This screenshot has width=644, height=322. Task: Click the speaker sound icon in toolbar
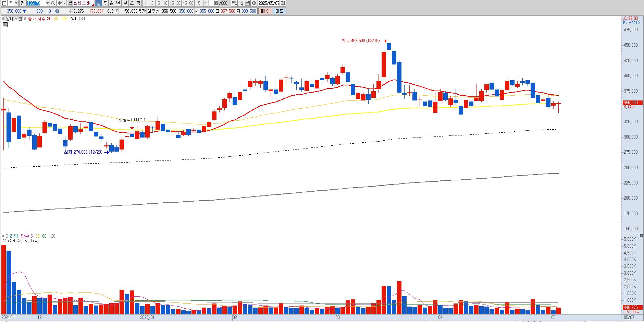60,3
